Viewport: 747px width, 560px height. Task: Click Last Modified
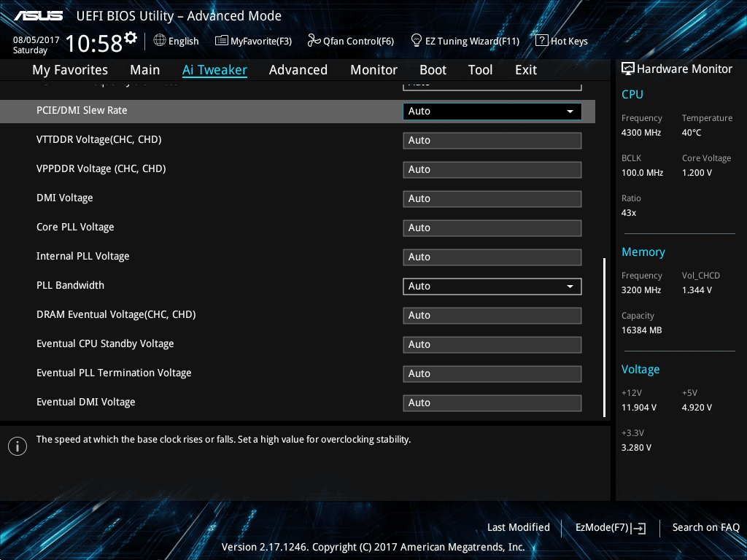[519, 527]
